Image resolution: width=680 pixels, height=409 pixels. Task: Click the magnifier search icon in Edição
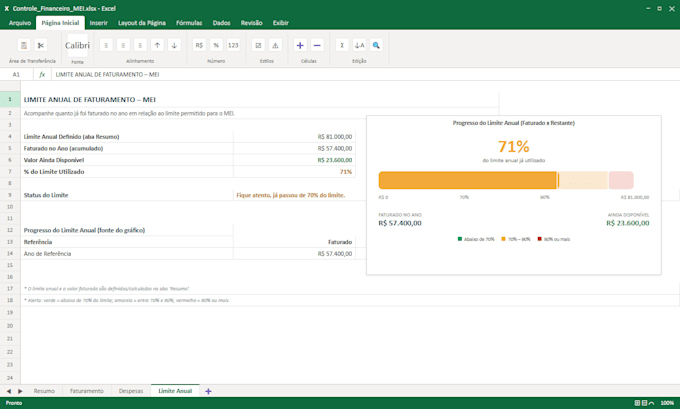point(376,45)
